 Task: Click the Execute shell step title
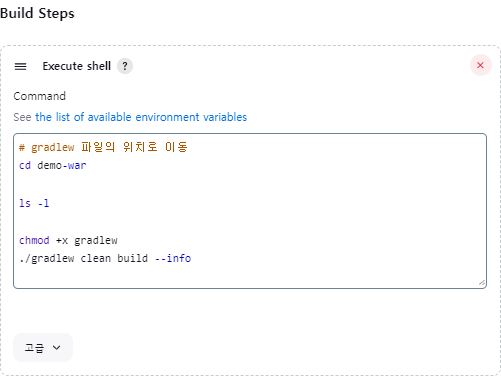point(77,66)
